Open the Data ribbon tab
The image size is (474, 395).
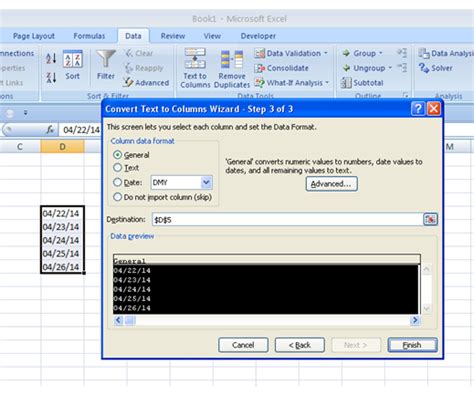pos(133,36)
